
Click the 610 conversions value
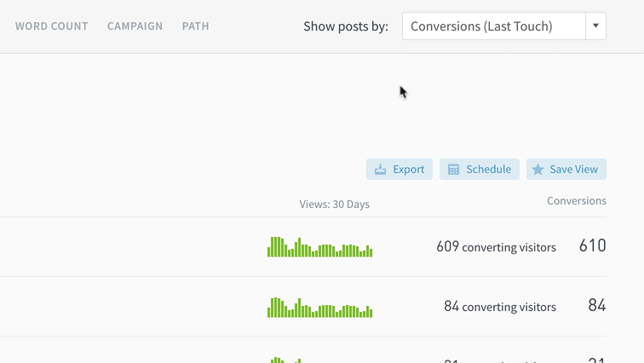point(593,245)
